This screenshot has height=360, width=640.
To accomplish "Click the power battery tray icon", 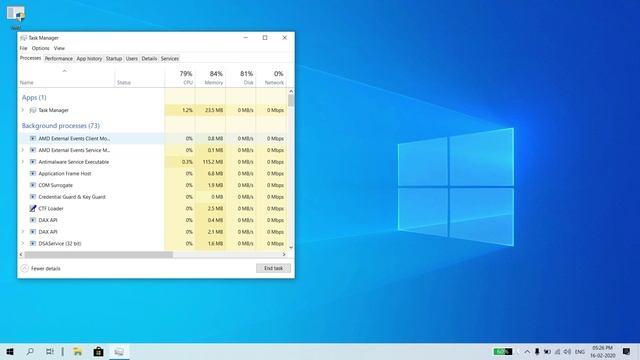I will 547,351.
